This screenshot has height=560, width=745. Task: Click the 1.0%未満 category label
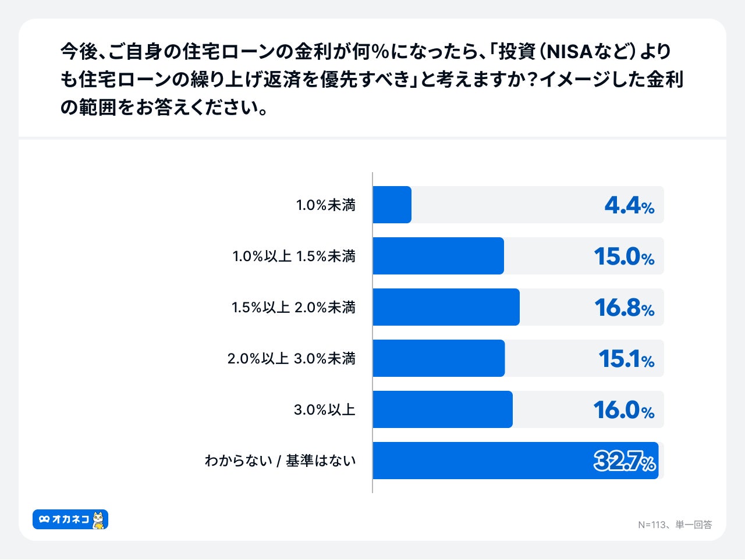pyautogui.click(x=325, y=205)
